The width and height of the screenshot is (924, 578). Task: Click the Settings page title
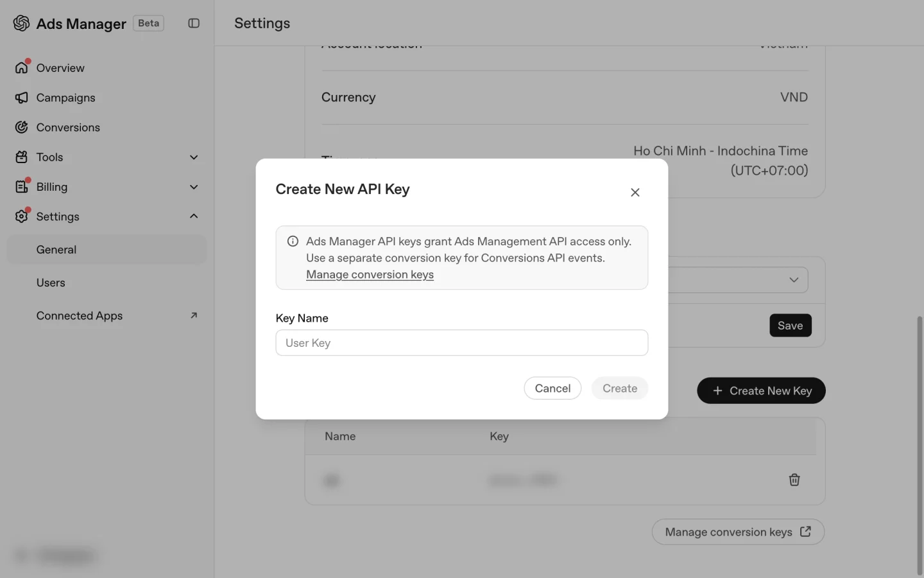[262, 23]
